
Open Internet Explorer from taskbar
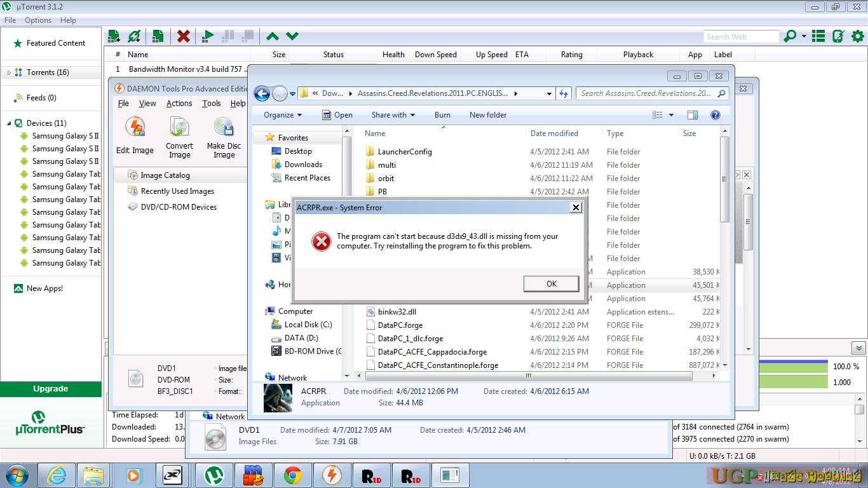tap(57, 475)
